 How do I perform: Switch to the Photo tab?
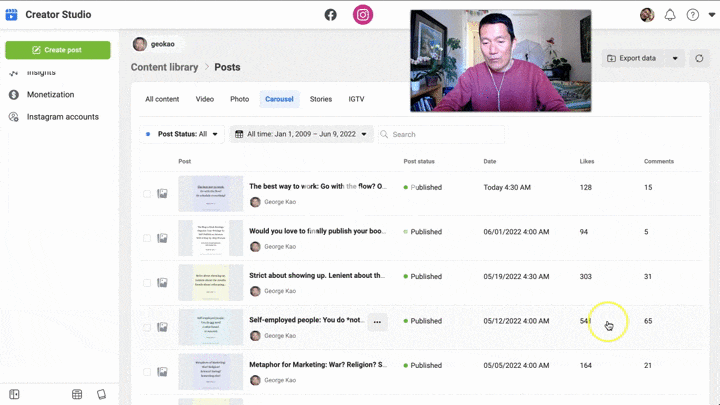240,99
